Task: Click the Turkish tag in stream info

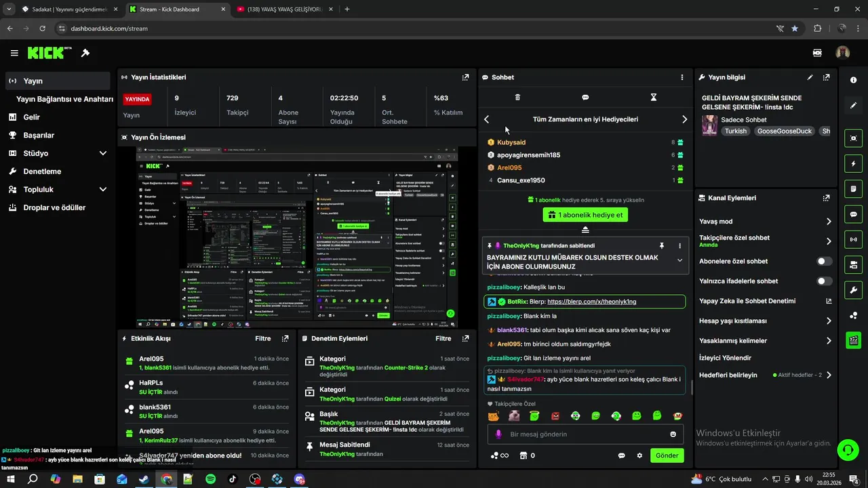Action: (x=735, y=131)
